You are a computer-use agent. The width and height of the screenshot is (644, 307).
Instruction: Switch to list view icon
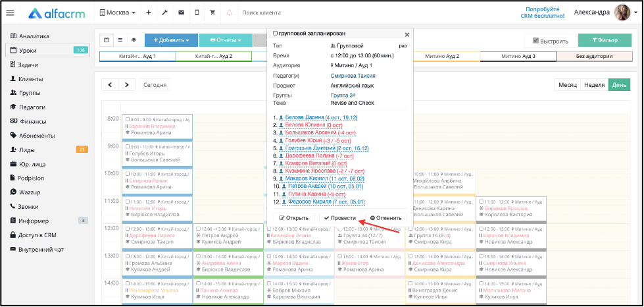(x=120, y=40)
